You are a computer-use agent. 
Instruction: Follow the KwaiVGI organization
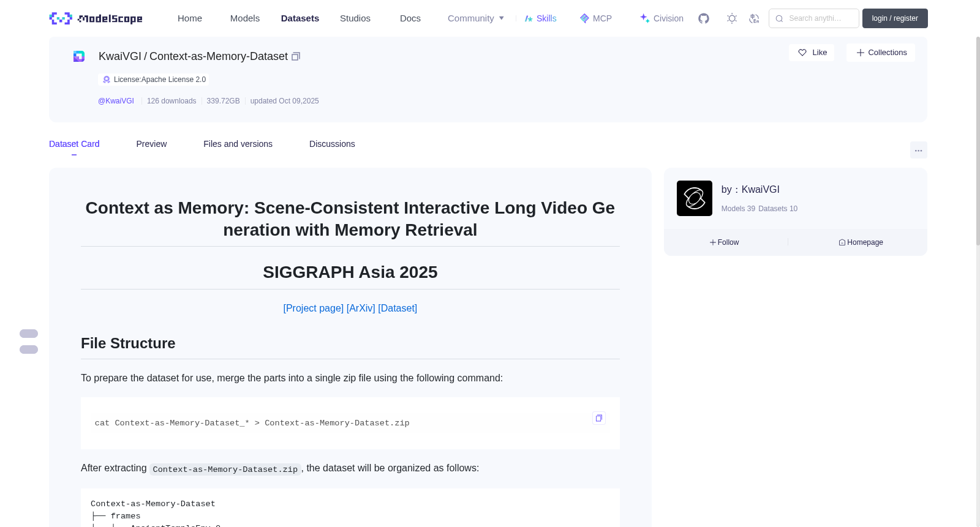tap(725, 242)
